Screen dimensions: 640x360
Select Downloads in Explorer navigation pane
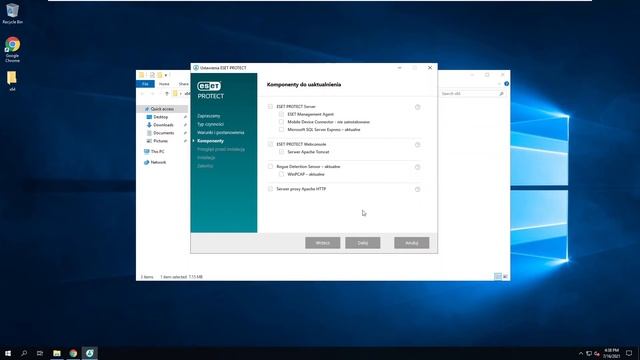tap(163, 125)
